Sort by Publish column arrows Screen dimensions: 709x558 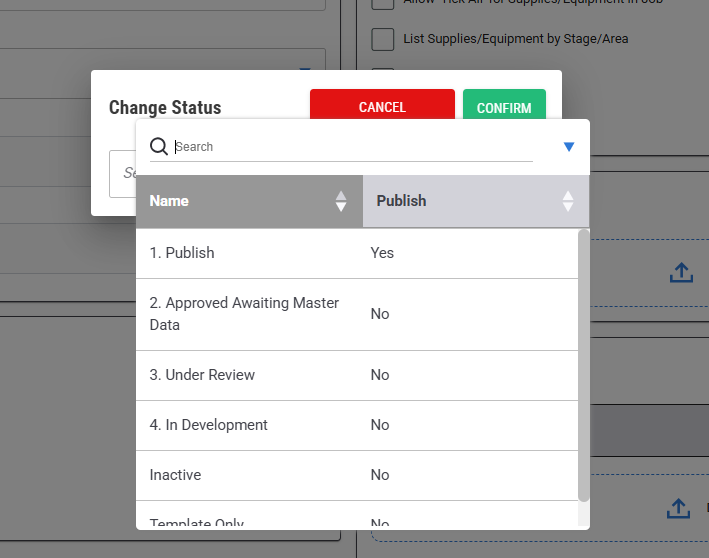click(x=568, y=201)
